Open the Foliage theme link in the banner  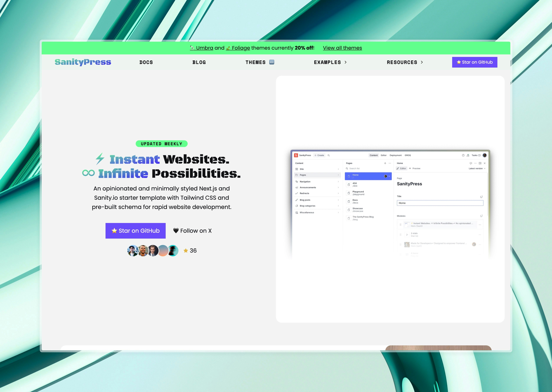pyautogui.click(x=238, y=48)
